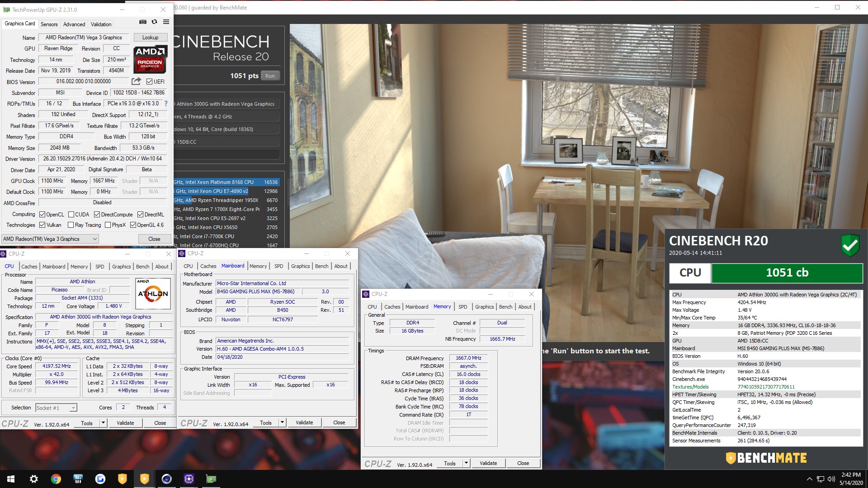Click the GPU-Z title bar app icon
This screenshot has width=868, height=488.
(x=6, y=9)
